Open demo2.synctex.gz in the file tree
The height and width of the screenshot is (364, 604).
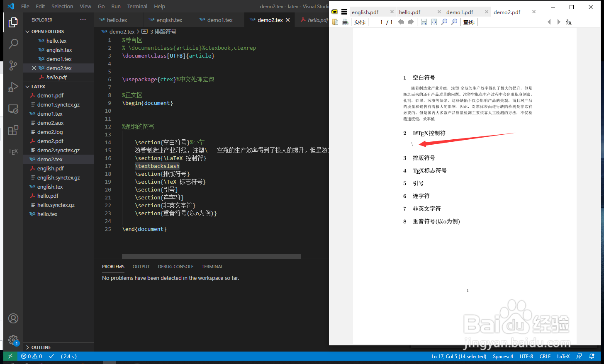click(x=58, y=150)
